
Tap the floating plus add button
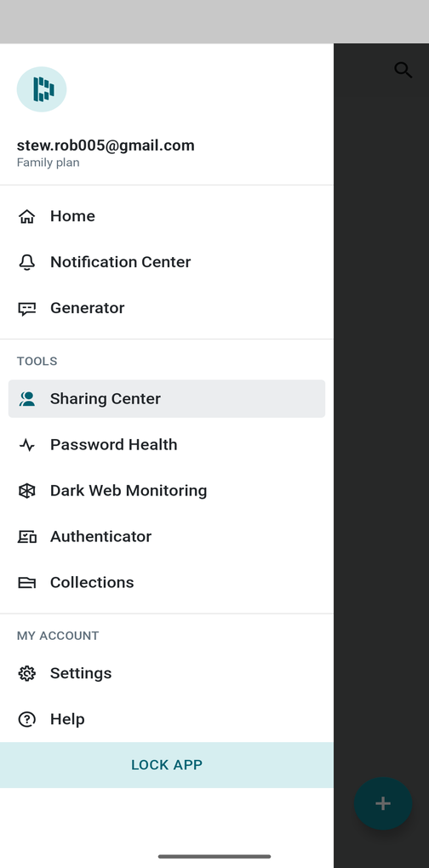[x=383, y=803]
